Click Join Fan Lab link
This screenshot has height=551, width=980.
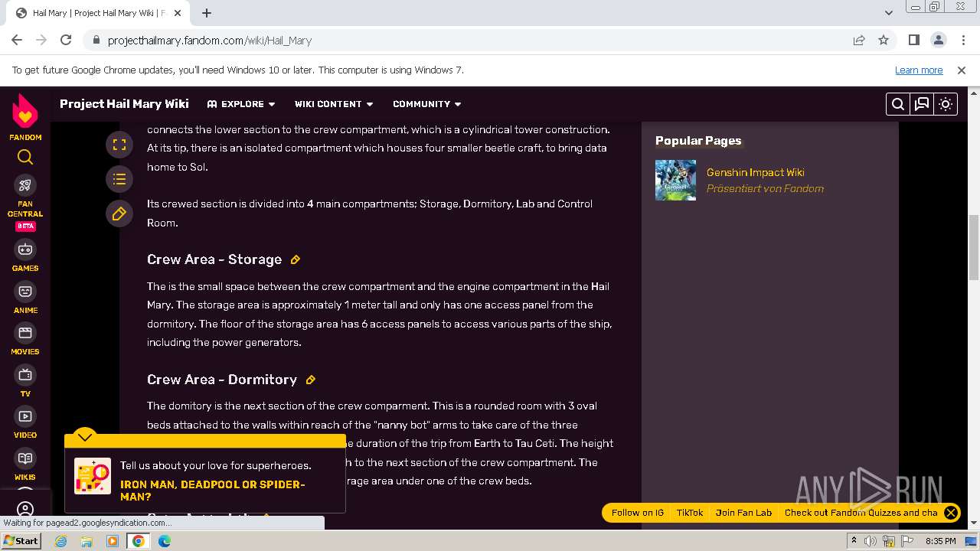pos(743,513)
